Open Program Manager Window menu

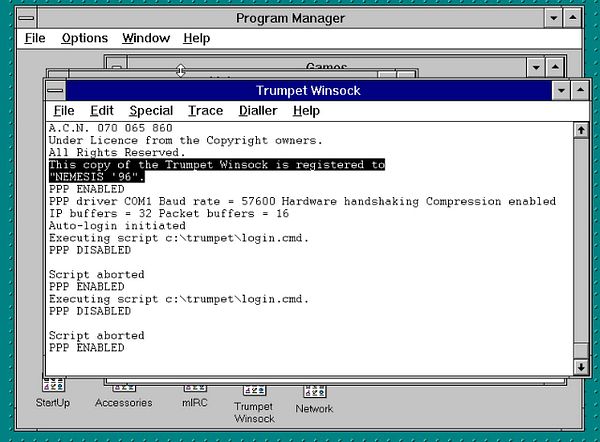[146, 38]
